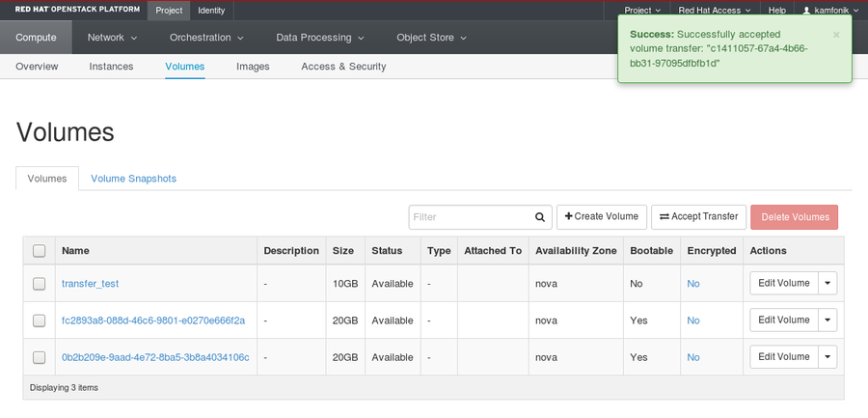This screenshot has height=418, width=868.
Task: Expand actions dropdown arrow for transfer_test
Action: 827,283
